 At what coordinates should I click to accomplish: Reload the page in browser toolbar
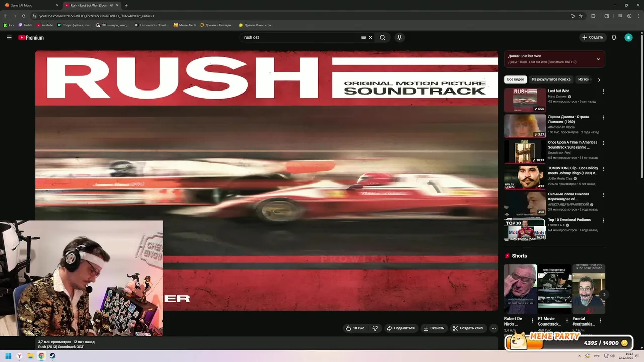click(x=23, y=16)
